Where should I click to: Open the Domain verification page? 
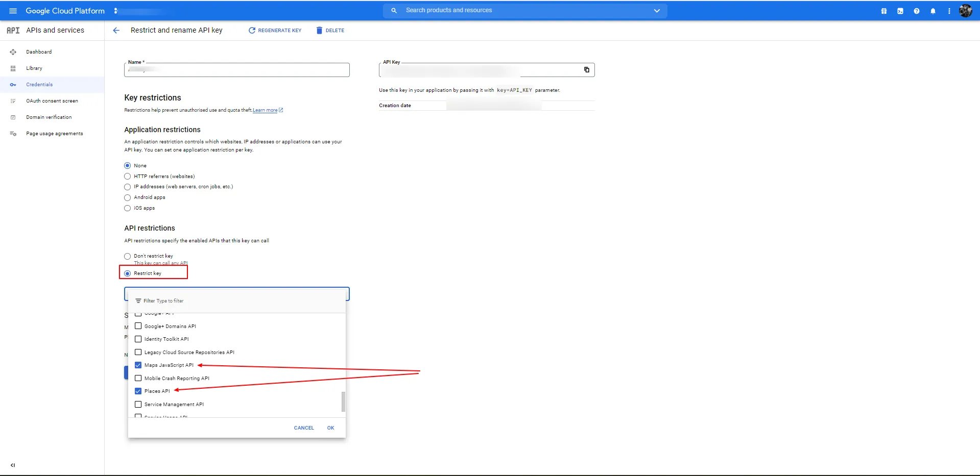pos(48,117)
